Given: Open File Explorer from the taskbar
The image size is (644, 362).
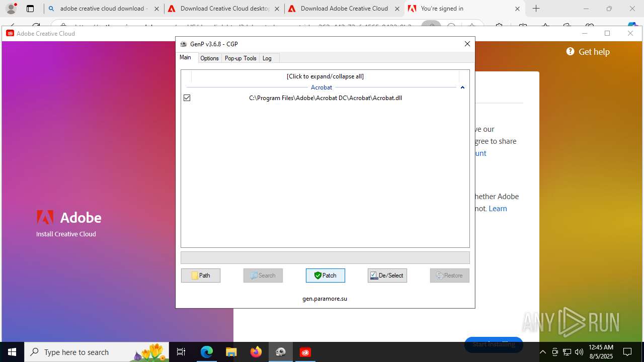Looking at the screenshot, I should [231, 352].
